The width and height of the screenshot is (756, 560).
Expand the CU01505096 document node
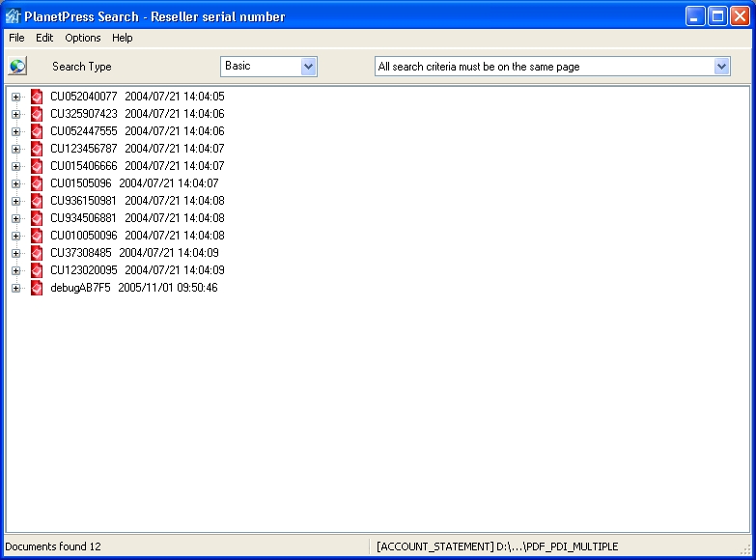coord(15,183)
